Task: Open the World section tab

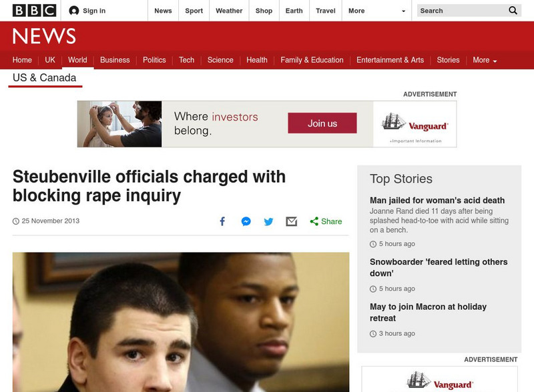Action: point(77,60)
